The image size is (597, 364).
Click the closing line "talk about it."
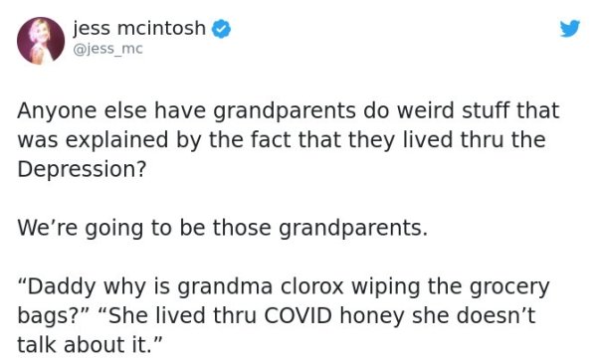[90, 344]
